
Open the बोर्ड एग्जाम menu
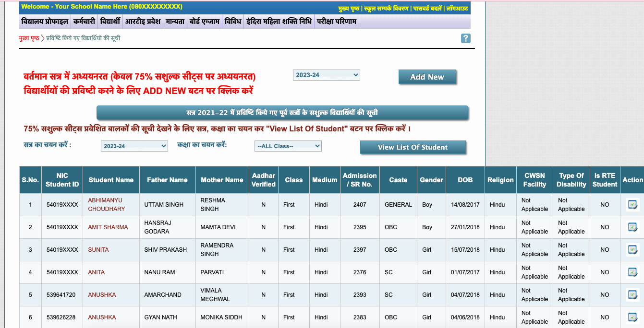(204, 21)
